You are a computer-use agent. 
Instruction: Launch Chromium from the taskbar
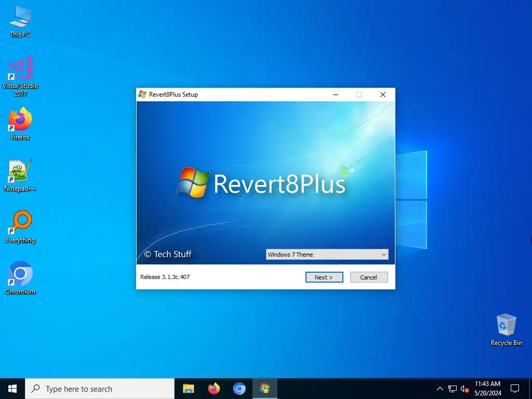(x=239, y=389)
